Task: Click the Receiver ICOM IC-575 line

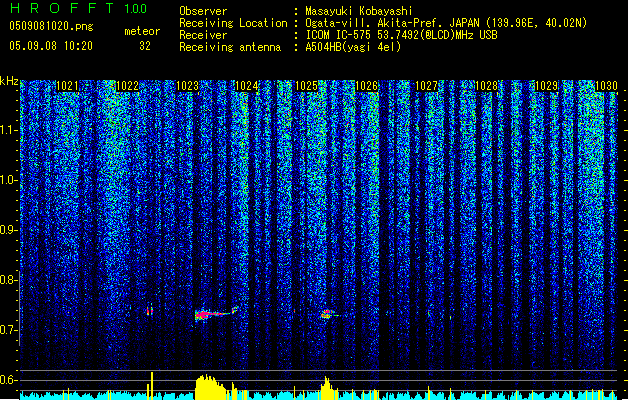Action: (401, 35)
